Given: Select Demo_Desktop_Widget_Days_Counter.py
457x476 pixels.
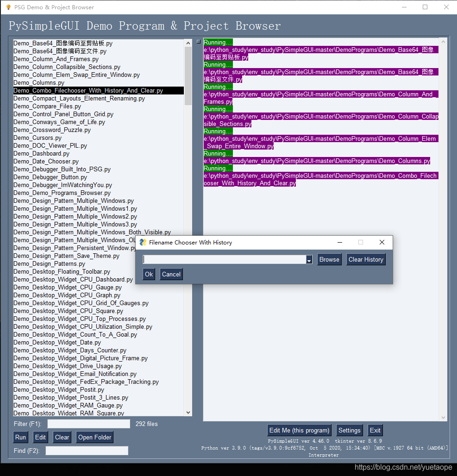Looking at the screenshot, I should coord(98,351).
